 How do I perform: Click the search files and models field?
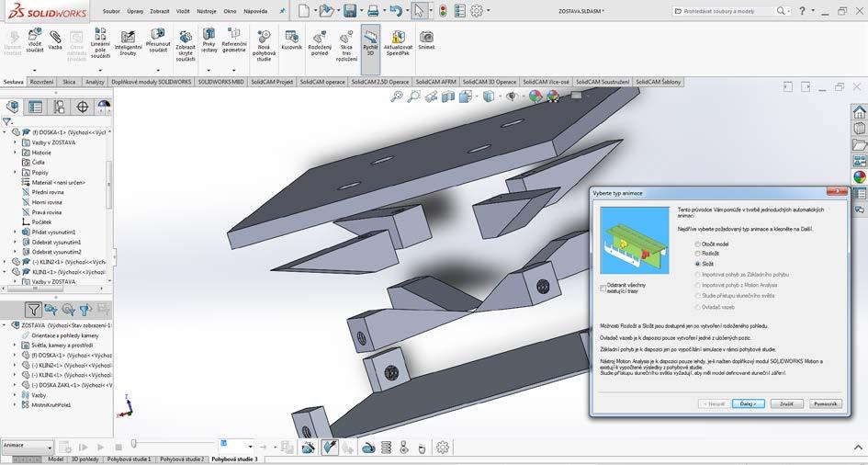726,10
